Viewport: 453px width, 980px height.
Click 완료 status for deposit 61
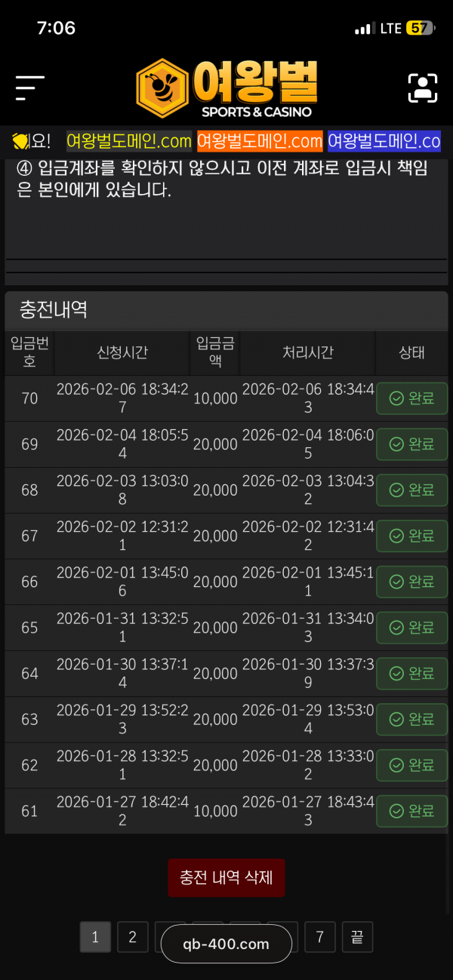(411, 811)
